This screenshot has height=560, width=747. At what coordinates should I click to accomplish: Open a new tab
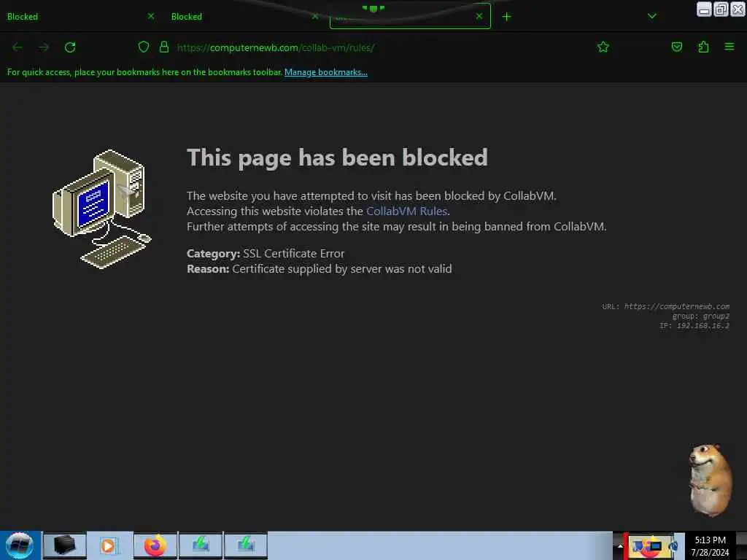tap(506, 17)
